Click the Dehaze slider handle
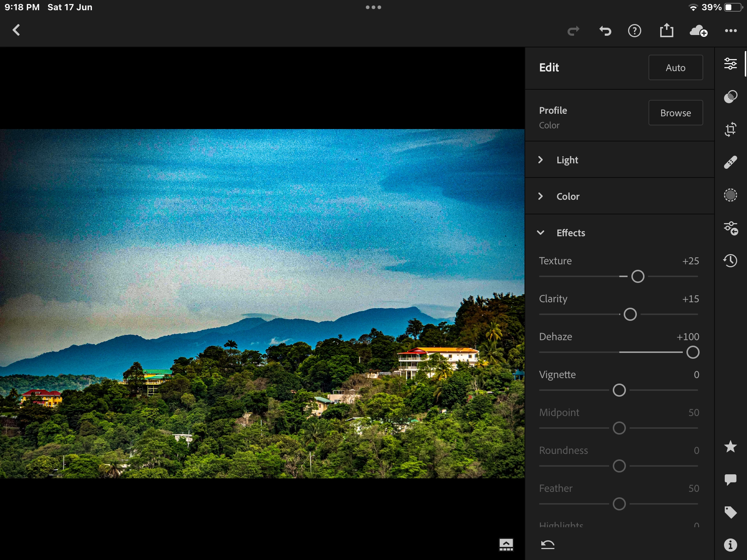The image size is (747, 560). click(693, 352)
